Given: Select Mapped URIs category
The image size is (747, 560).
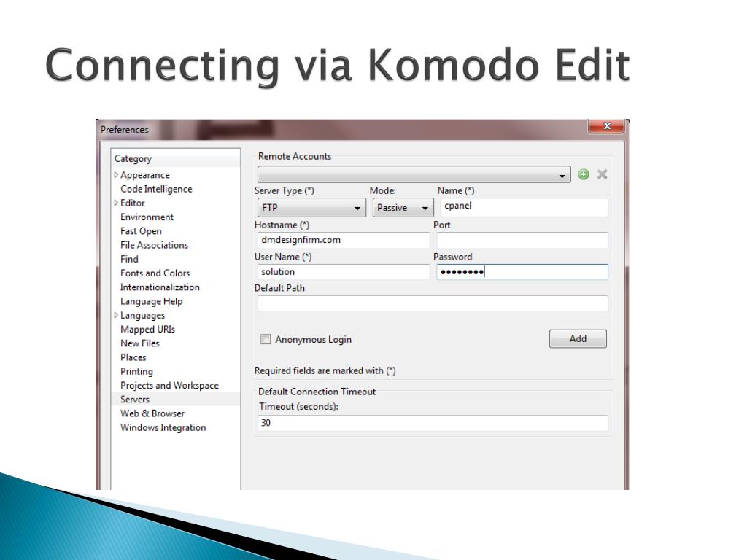Looking at the screenshot, I should pos(147,330).
